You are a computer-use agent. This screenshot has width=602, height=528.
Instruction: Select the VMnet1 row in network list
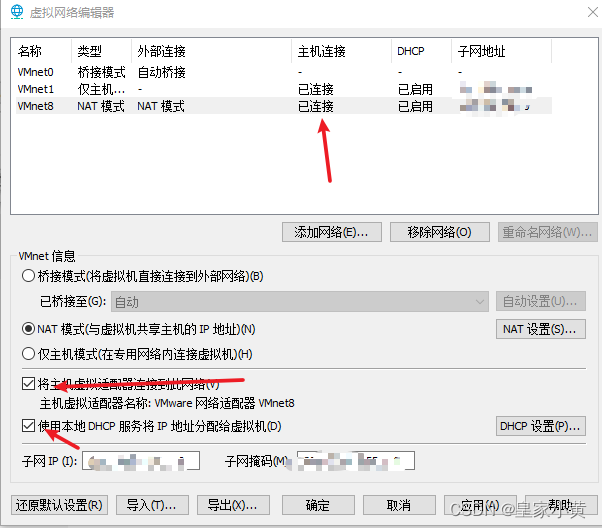284,89
